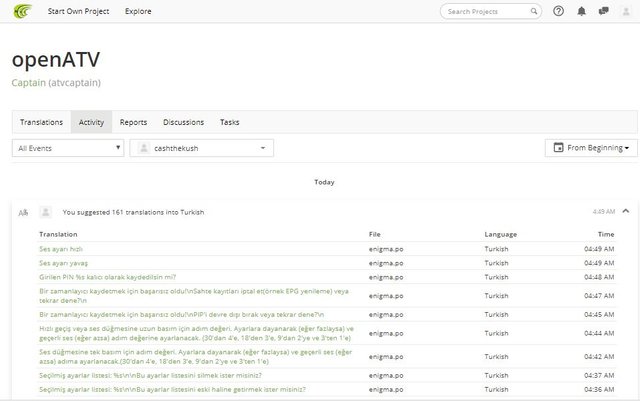Image resolution: width=640 pixels, height=401 pixels.
Task: Click the 04:48 AM time cell
Action: click(x=599, y=277)
